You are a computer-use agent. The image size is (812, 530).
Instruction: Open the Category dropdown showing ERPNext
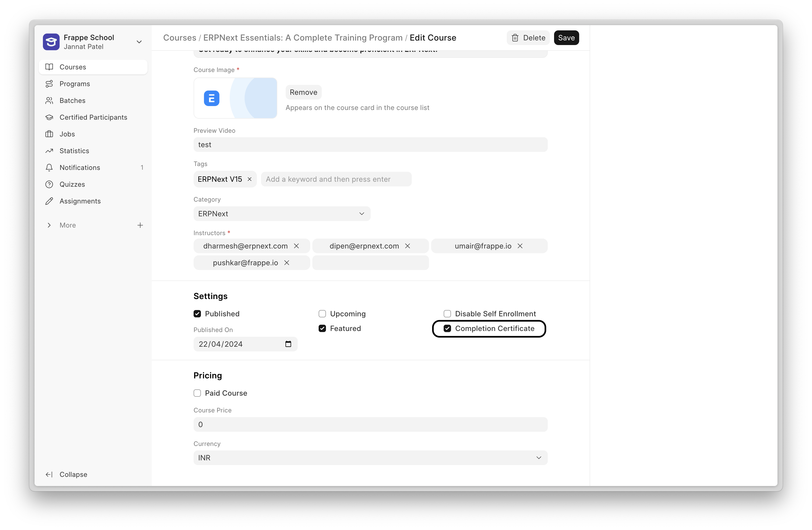click(x=281, y=214)
